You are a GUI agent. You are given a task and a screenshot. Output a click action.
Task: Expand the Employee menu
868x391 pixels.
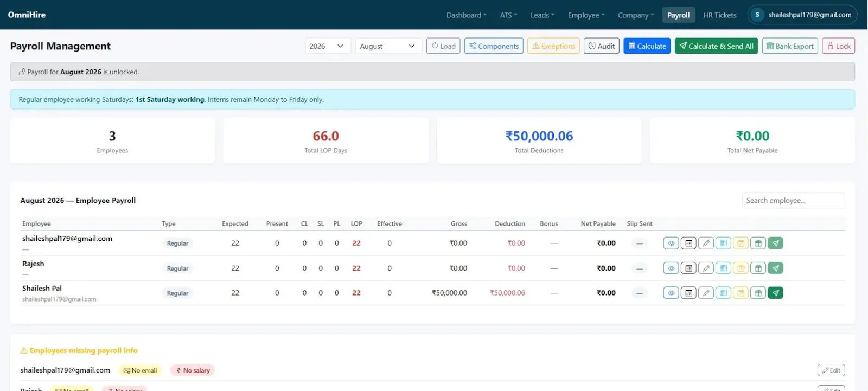click(x=586, y=15)
